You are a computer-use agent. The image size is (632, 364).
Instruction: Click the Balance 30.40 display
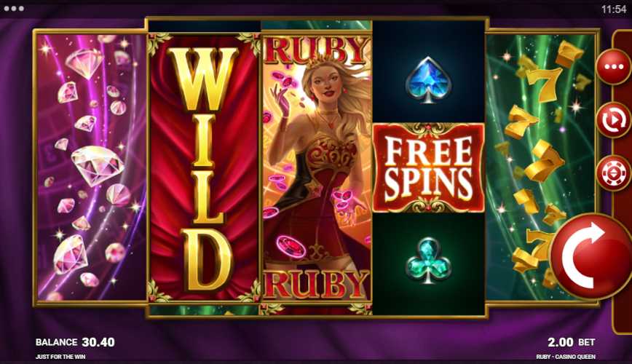(75, 342)
